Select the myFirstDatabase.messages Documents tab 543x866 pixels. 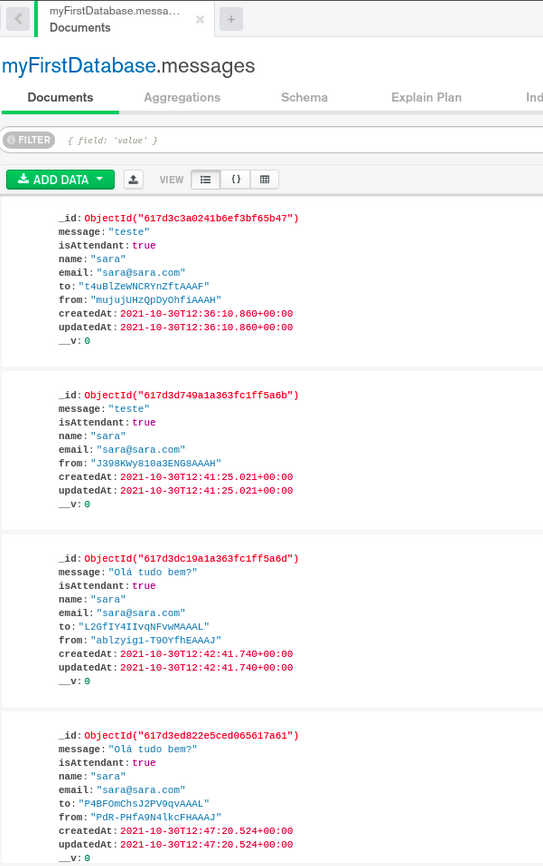(124, 19)
